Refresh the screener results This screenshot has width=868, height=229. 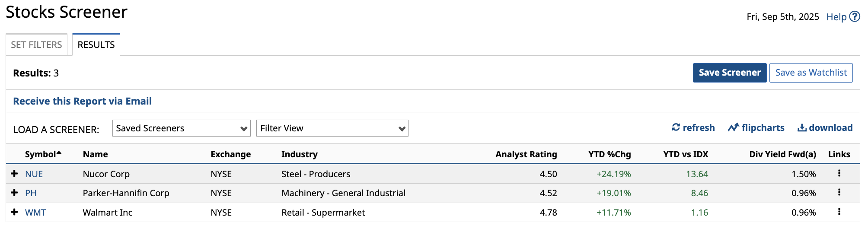[693, 127]
